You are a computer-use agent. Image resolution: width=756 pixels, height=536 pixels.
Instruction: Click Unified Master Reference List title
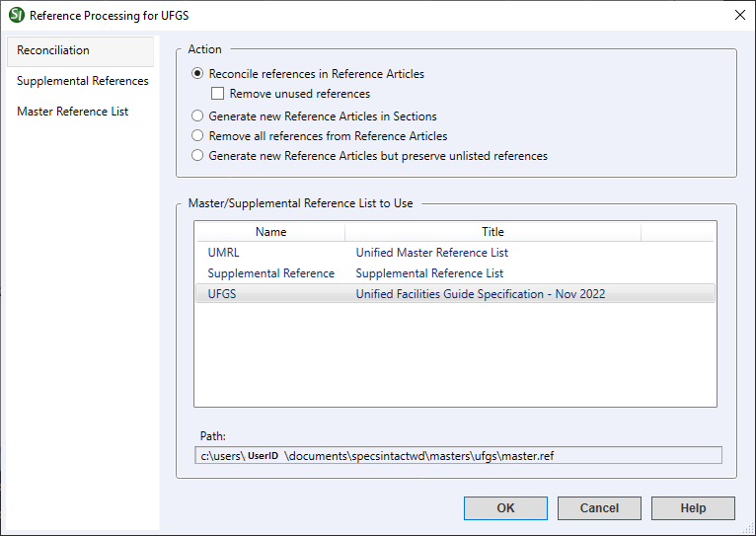(x=432, y=253)
